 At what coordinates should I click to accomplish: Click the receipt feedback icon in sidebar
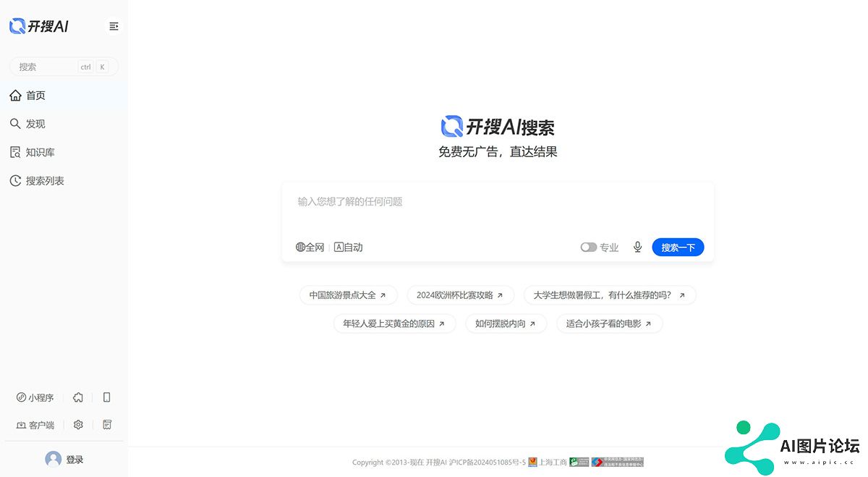tap(107, 425)
